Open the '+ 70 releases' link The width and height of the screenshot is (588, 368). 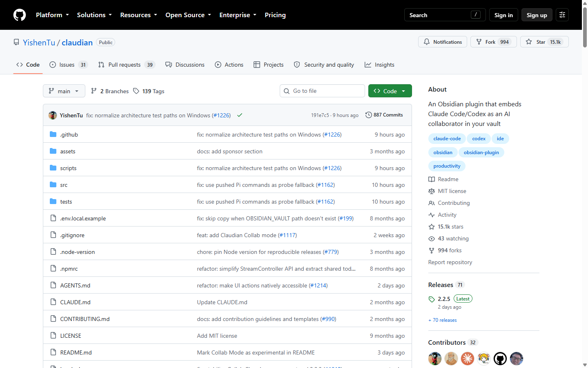coord(443,320)
